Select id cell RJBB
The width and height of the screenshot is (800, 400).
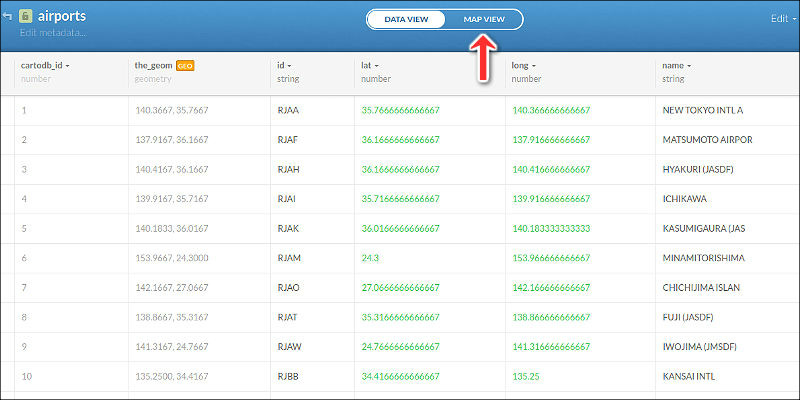coord(288,377)
